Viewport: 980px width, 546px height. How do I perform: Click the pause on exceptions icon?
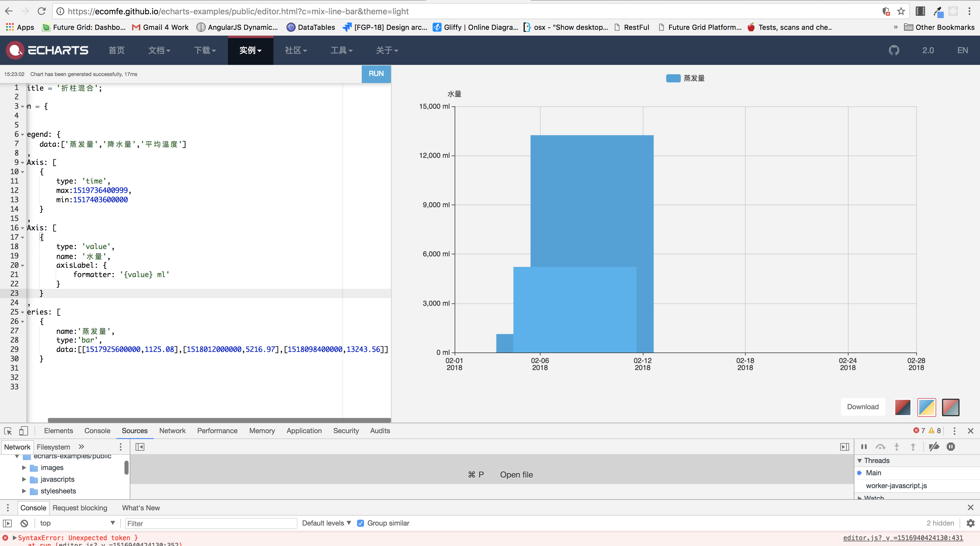click(x=951, y=447)
